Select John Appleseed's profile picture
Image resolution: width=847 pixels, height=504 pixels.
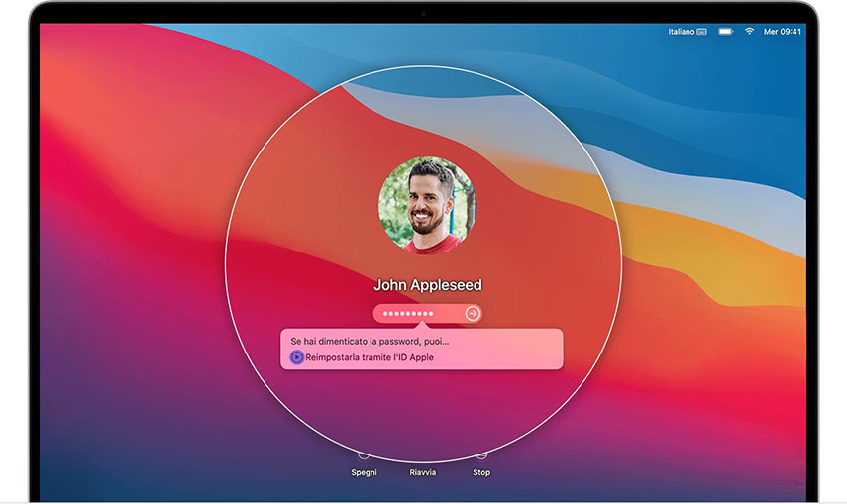click(427, 205)
